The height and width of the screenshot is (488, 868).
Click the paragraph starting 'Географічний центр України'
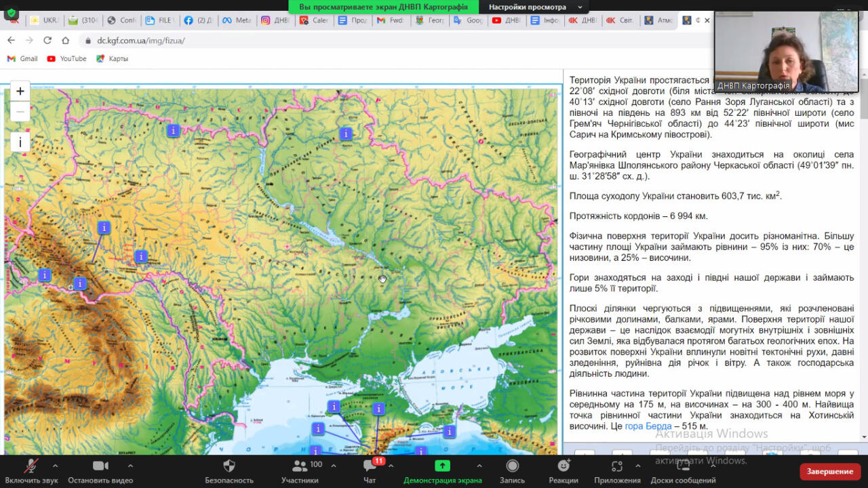pos(711,165)
